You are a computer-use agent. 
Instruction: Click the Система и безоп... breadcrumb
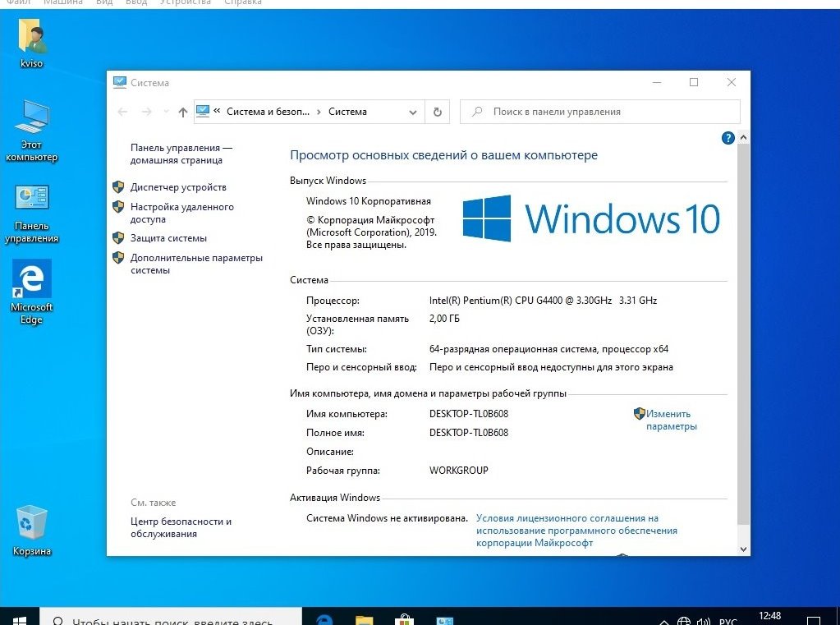click(268, 112)
